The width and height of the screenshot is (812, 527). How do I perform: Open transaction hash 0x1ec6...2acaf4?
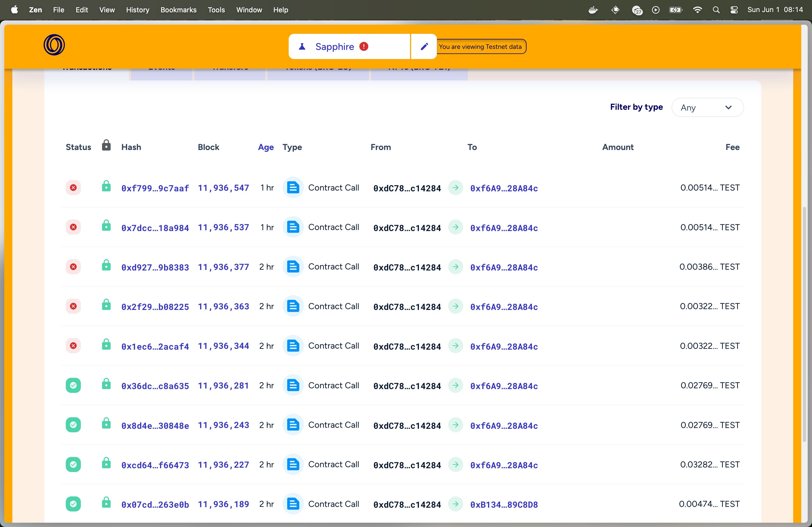pyautogui.click(x=155, y=346)
